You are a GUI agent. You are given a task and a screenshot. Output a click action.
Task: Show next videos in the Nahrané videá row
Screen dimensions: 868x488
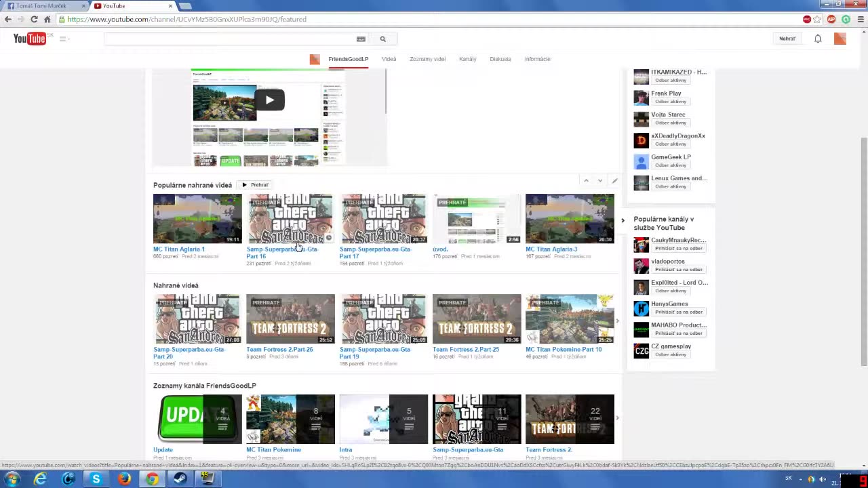click(617, 321)
